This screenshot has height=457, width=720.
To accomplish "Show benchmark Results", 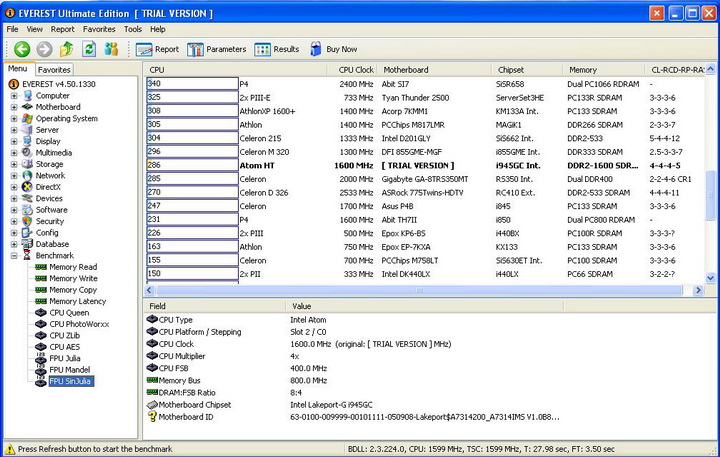I will pos(276,49).
